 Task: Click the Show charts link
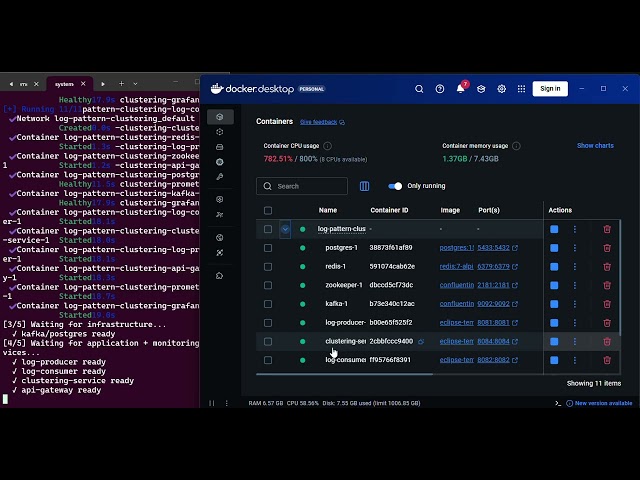(595, 146)
